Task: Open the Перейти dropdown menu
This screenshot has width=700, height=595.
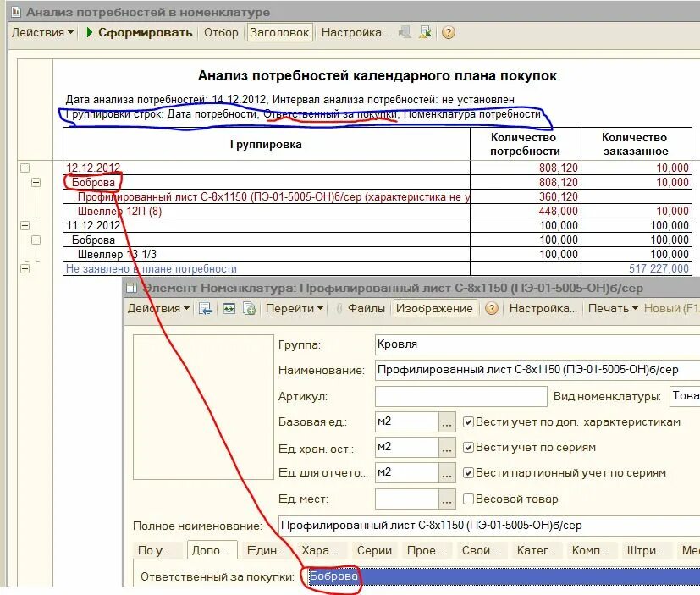Action: pyautogui.click(x=295, y=308)
